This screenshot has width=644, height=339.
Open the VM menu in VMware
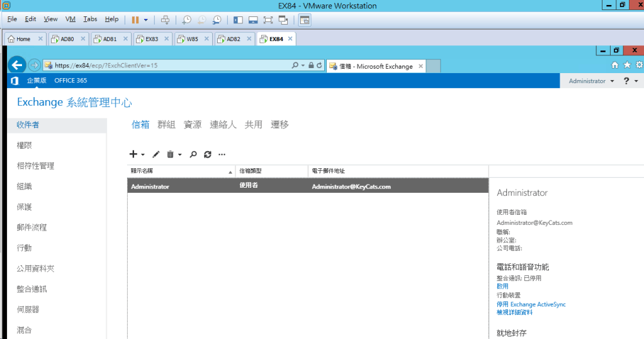coord(71,20)
